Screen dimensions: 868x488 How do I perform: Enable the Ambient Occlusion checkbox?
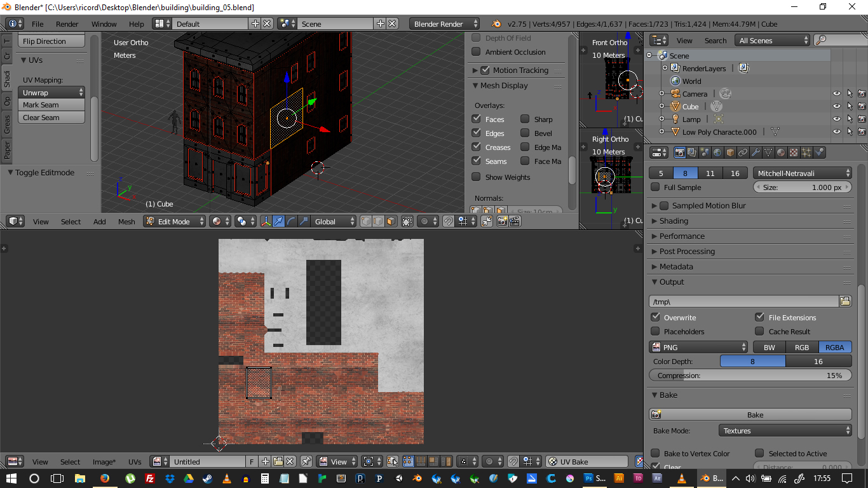click(477, 52)
